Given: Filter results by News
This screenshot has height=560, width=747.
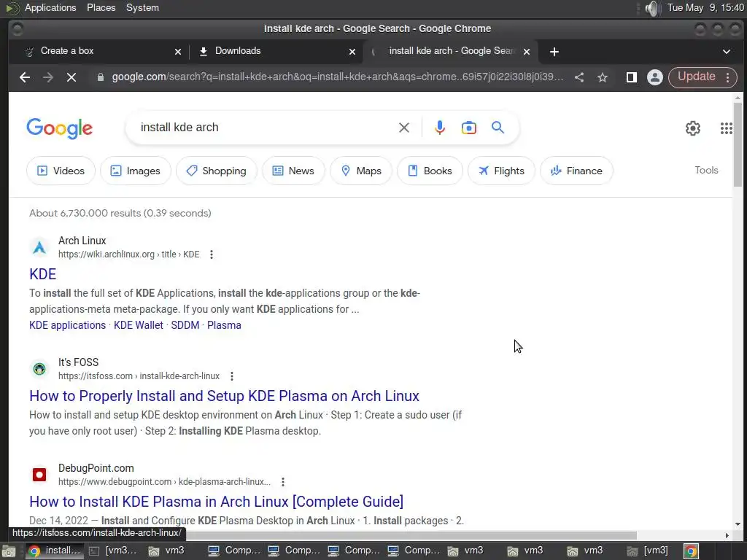Looking at the screenshot, I should 293,171.
